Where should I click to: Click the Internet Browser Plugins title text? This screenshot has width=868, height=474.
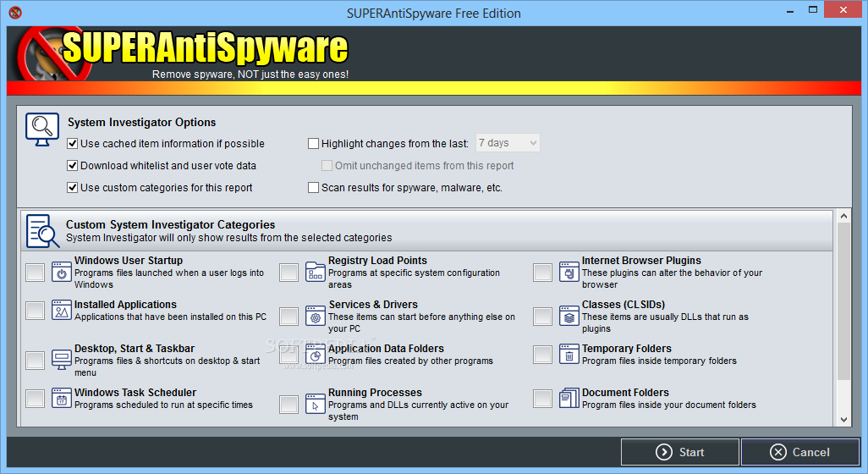click(x=641, y=260)
